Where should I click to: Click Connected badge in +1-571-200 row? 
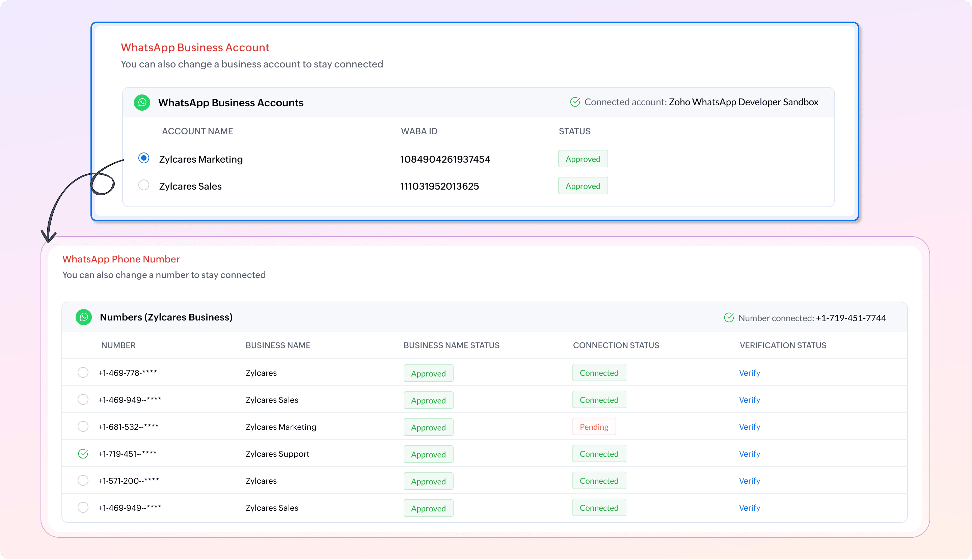pyautogui.click(x=599, y=481)
